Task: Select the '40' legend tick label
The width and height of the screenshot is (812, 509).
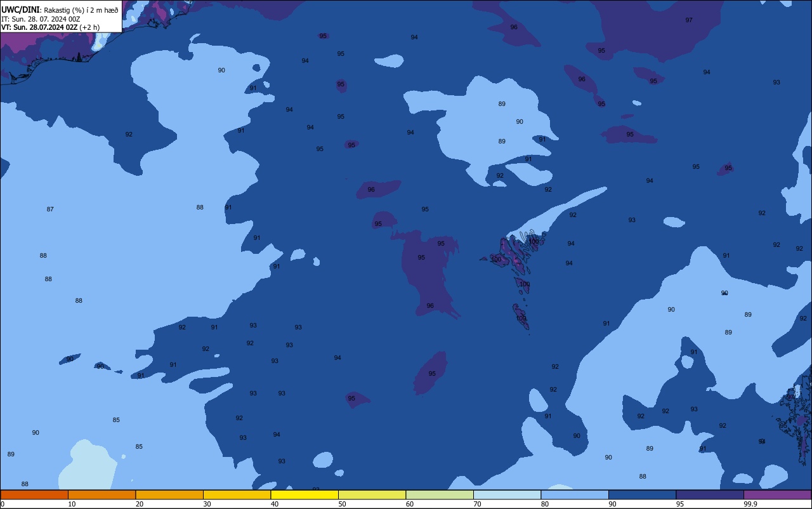Action: 275,504
